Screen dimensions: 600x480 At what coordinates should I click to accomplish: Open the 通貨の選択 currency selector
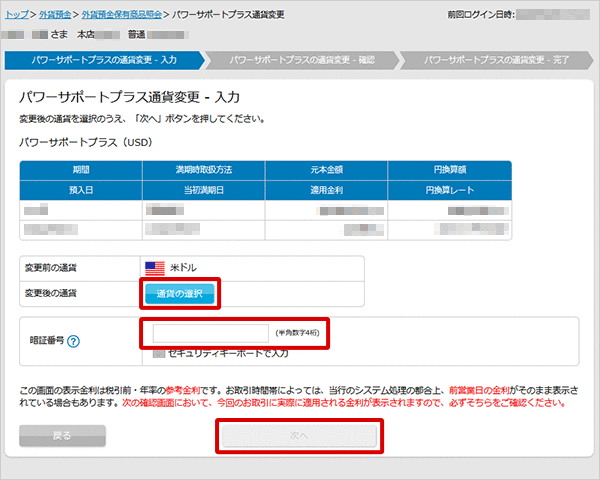180,293
